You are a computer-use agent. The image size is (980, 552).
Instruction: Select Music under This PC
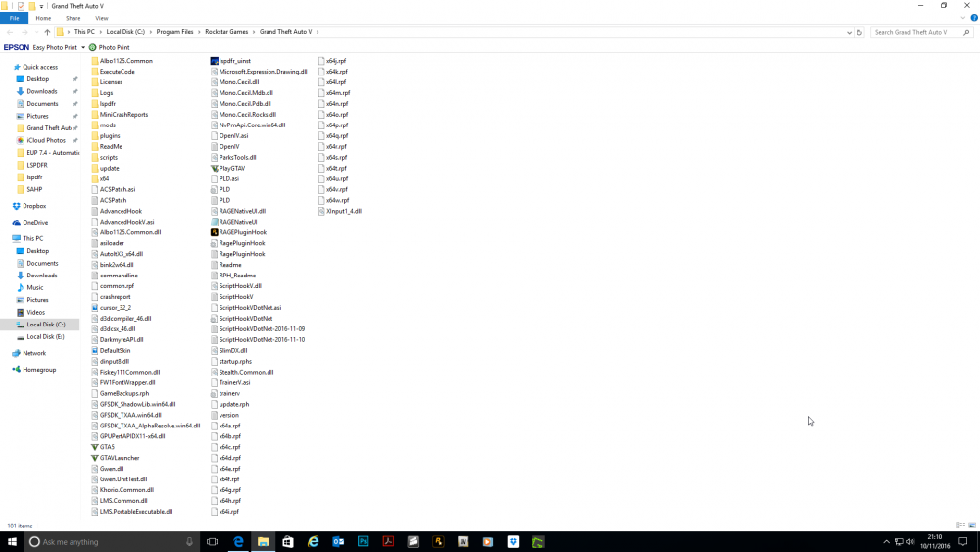click(x=35, y=287)
